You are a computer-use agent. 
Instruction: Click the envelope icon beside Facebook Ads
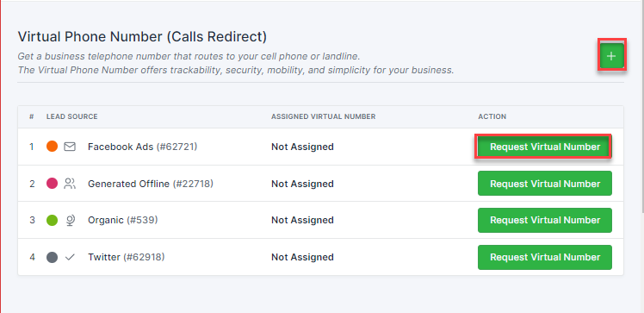(x=70, y=147)
